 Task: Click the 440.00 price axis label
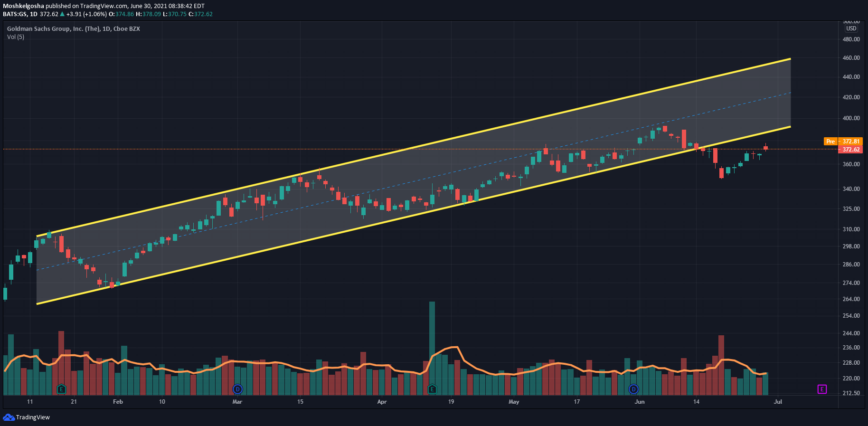(851, 77)
